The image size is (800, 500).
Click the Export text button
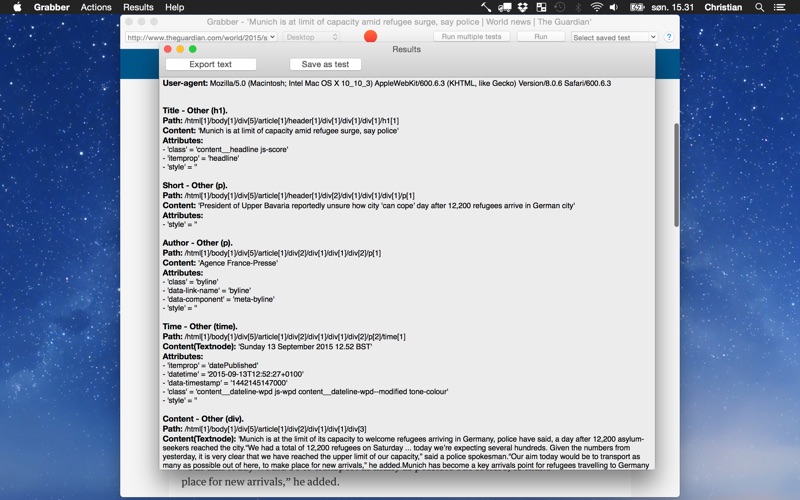point(211,64)
